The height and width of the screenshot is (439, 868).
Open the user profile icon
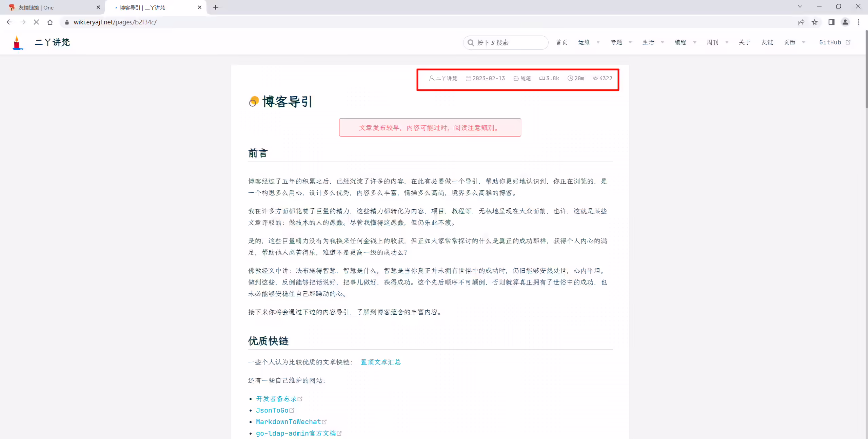[x=845, y=22]
